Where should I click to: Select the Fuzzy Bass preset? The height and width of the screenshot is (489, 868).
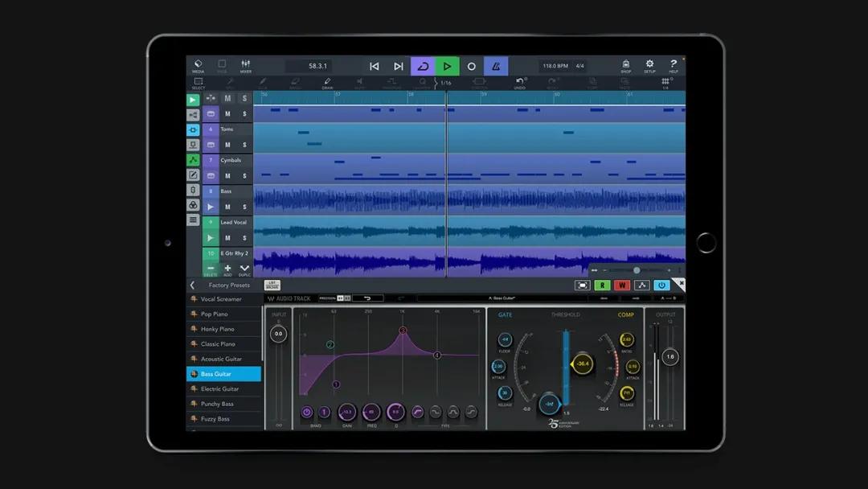pos(223,419)
